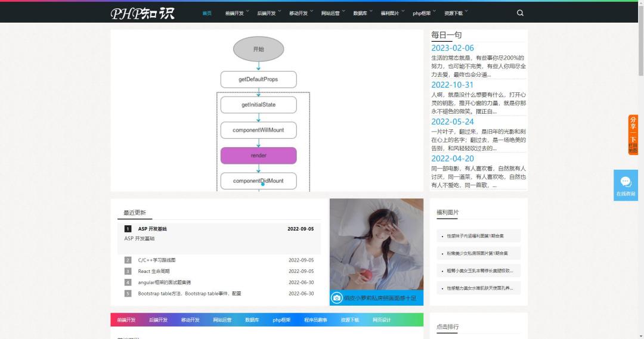Select 后端开发 tab in gradient category bar
Viewport: 644px width, 339px height.
tap(159, 320)
